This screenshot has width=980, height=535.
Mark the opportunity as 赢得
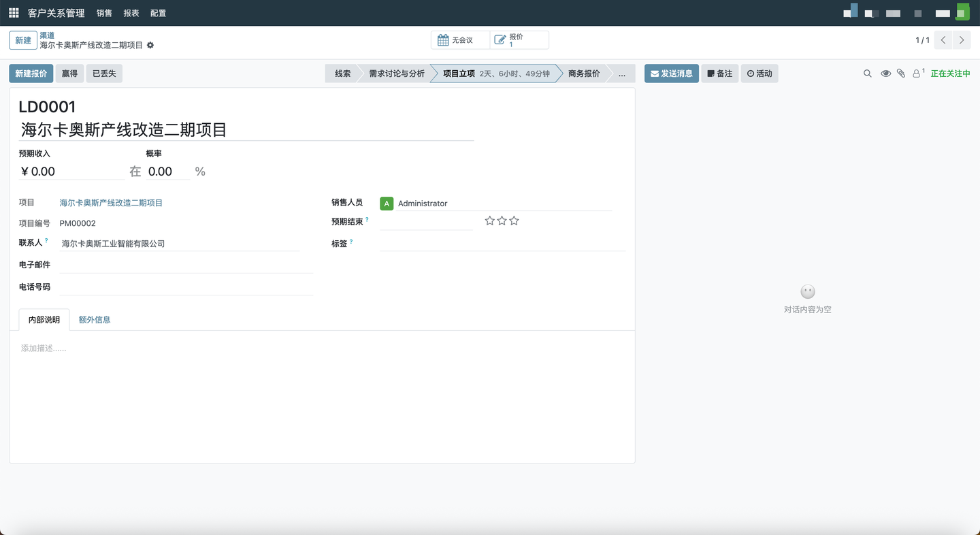69,74
